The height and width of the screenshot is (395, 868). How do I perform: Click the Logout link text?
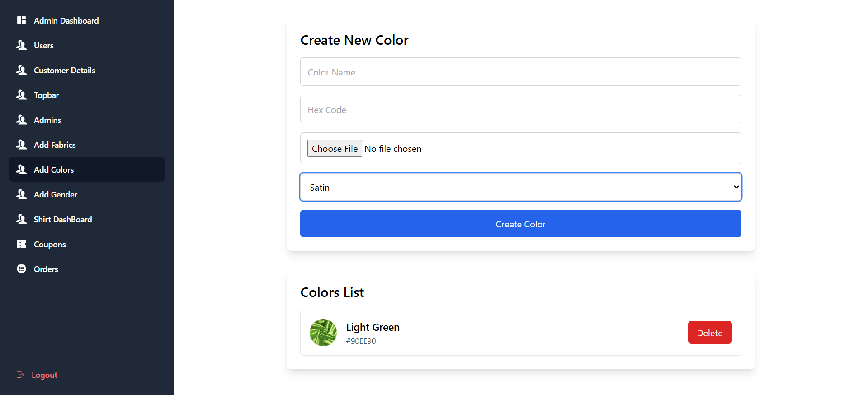[x=44, y=375]
